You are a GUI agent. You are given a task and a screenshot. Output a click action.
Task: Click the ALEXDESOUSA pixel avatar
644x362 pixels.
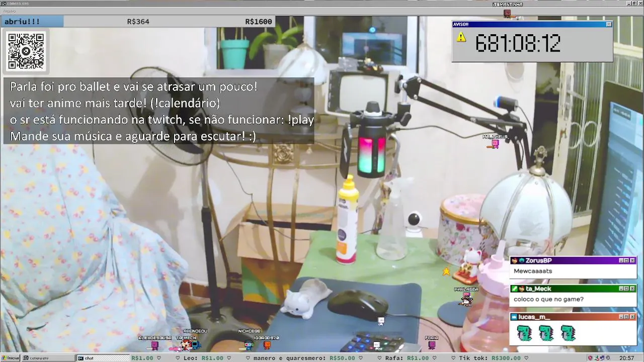click(x=154, y=345)
